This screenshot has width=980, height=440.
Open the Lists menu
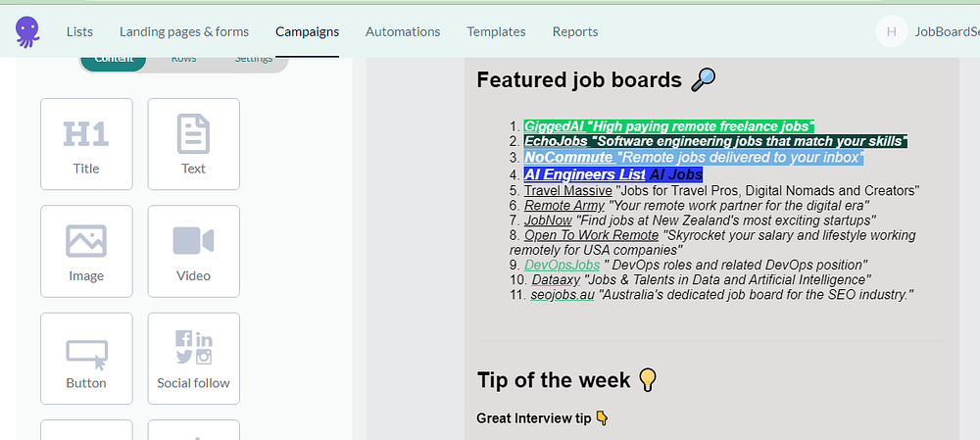tap(79, 32)
